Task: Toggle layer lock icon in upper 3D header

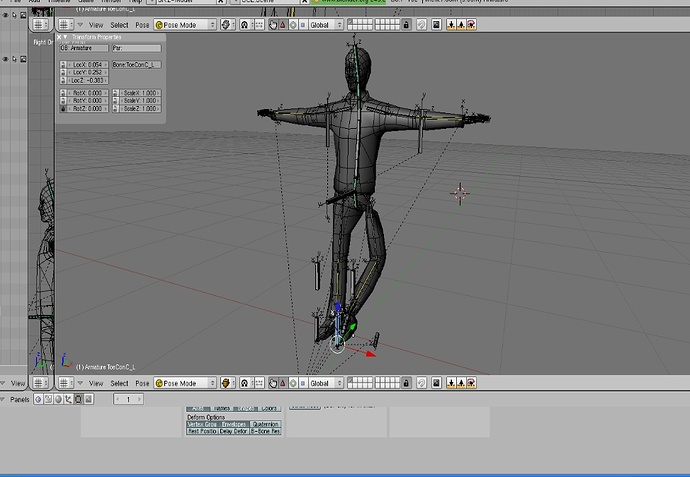Action: 406,25
